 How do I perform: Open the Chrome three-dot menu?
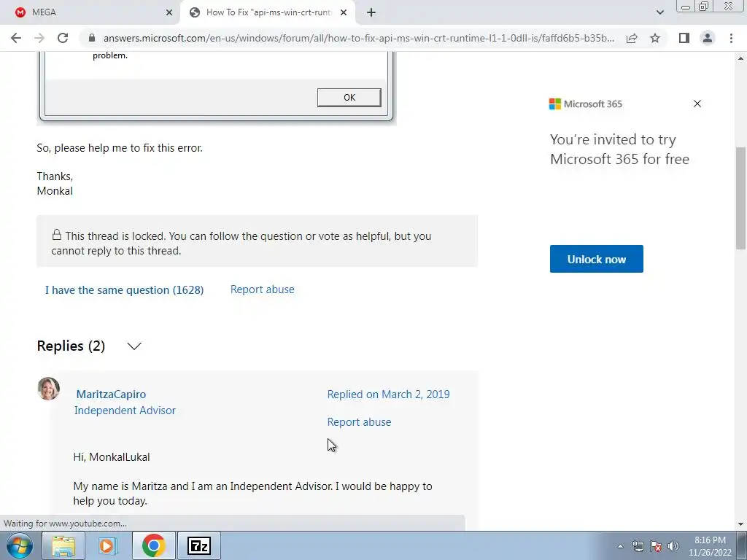[731, 38]
